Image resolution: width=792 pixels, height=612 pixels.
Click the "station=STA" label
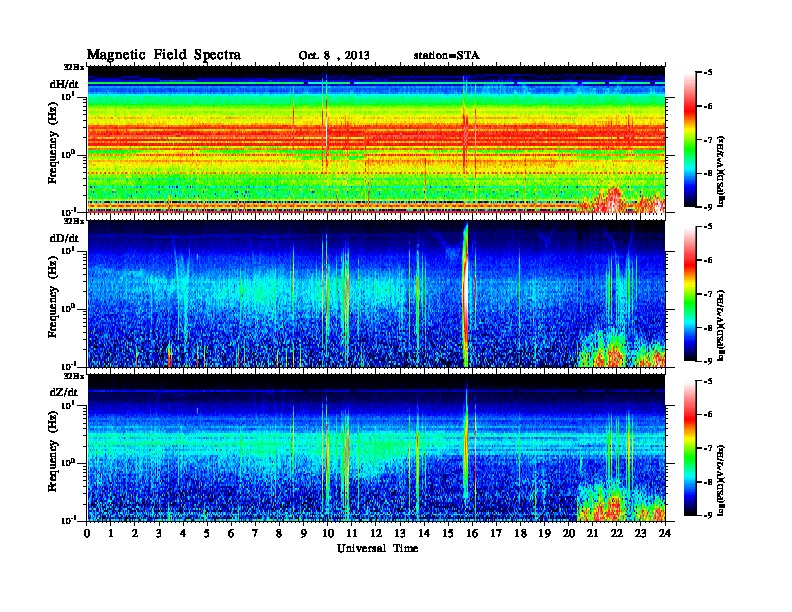pos(446,56)
